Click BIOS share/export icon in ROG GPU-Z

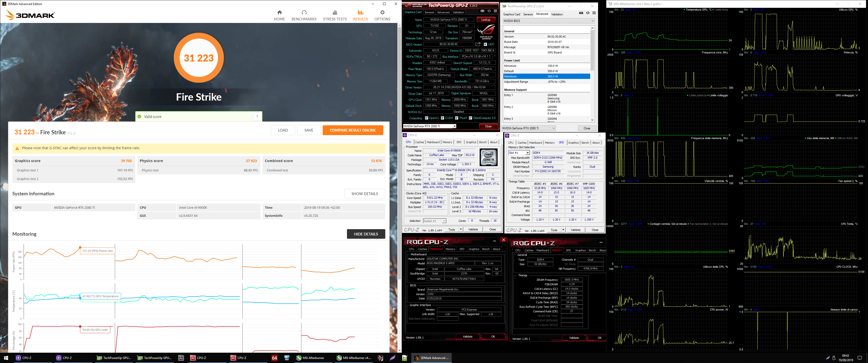[x=478, y=44]
